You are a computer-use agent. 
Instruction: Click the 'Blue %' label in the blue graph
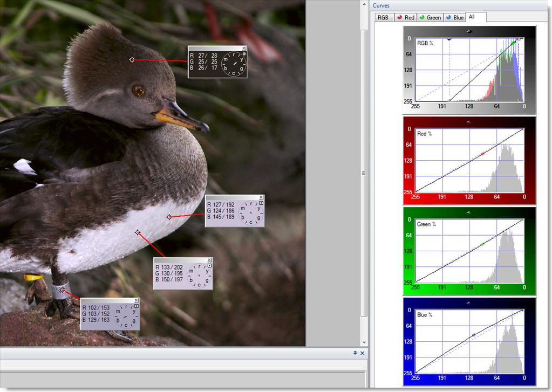coord(425,314)
